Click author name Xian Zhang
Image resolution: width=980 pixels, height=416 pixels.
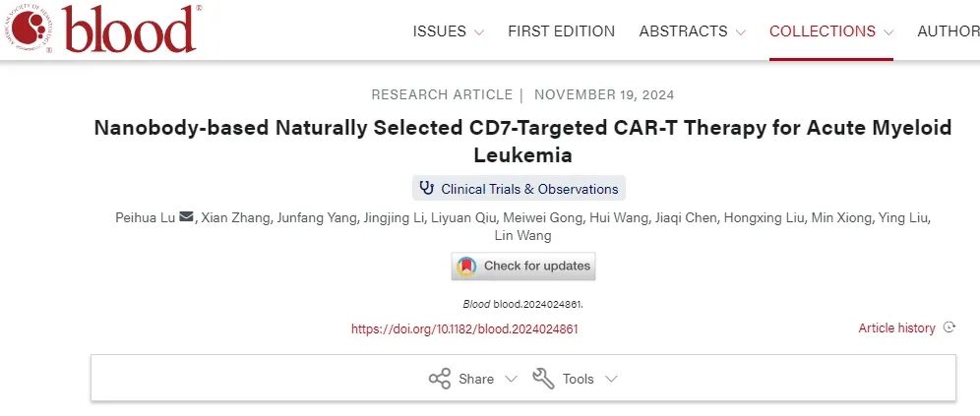click(x=235, y=217)
